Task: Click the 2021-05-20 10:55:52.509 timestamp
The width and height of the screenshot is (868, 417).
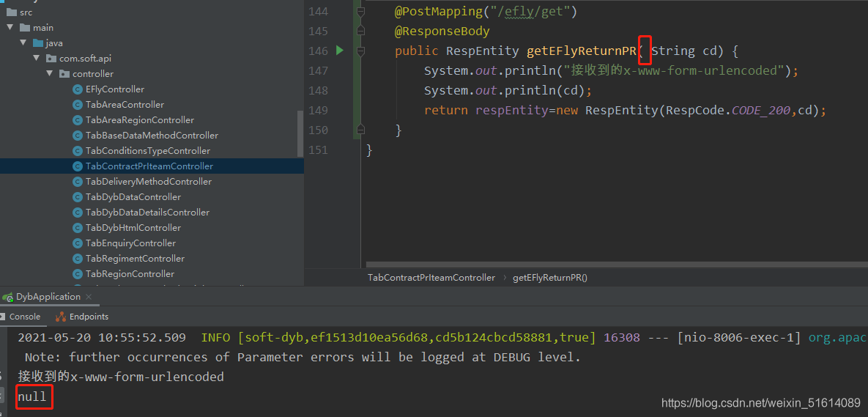Action: pos(102,337)
